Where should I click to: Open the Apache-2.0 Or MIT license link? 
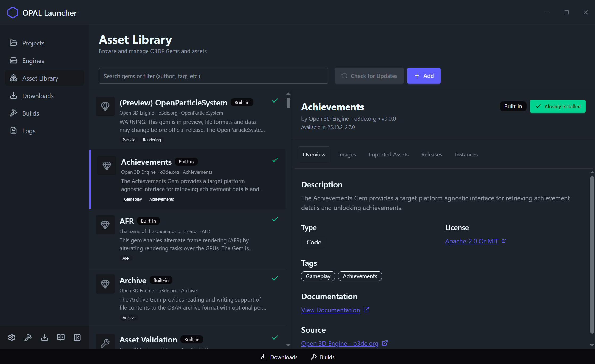point(471,241)
